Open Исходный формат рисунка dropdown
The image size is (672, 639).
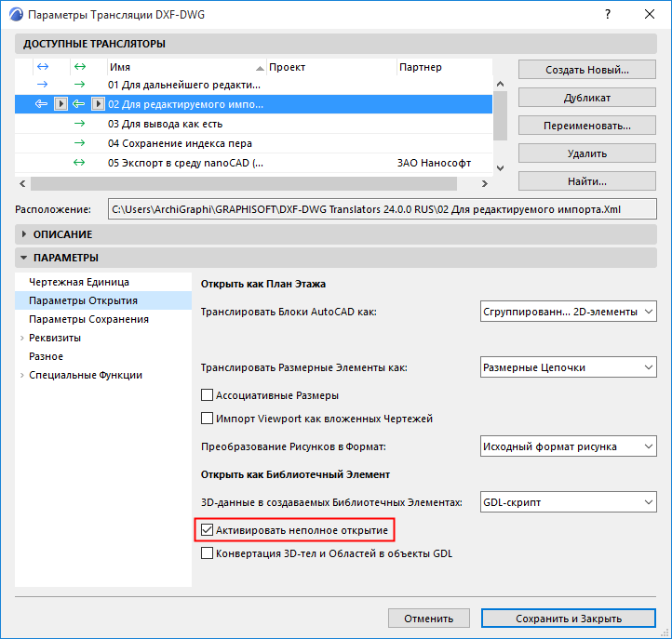point(569,446)
